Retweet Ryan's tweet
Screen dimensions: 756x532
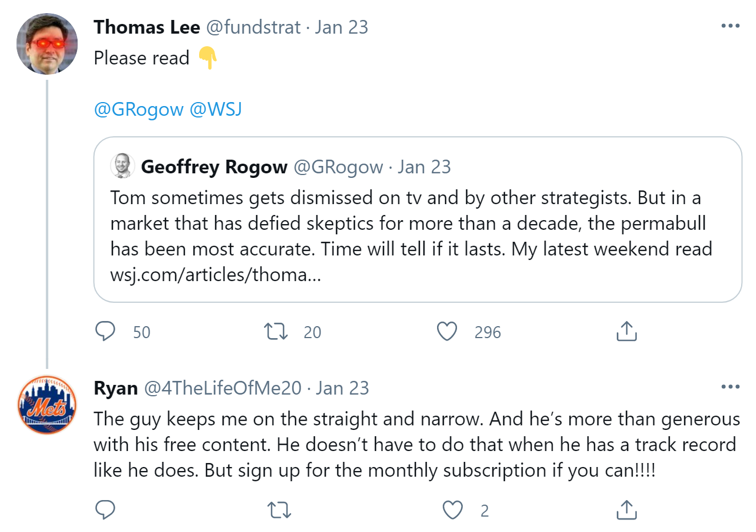pyautogui.click(x=280, y=510)
